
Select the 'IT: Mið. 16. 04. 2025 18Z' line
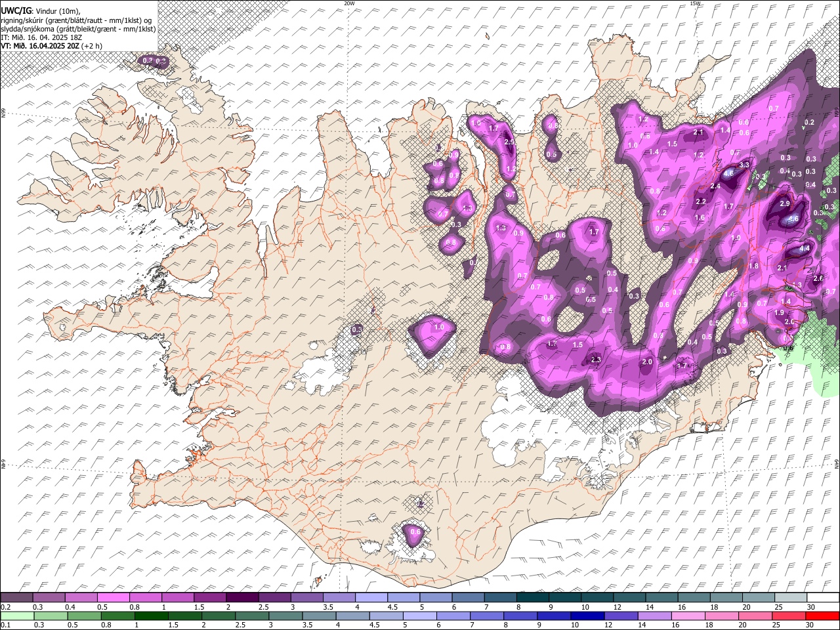point(41,37)
